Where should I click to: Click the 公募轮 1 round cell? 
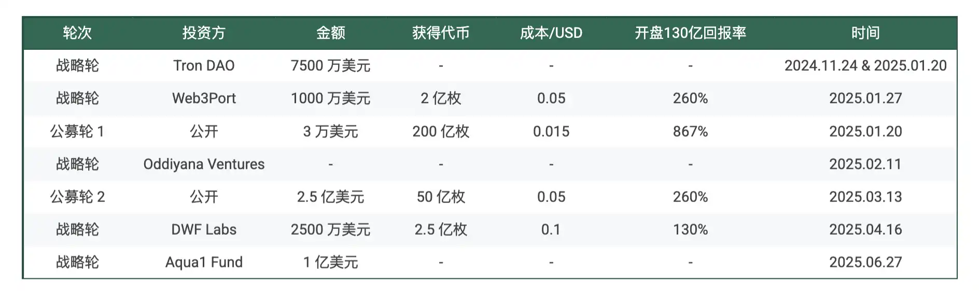[77, 132]
